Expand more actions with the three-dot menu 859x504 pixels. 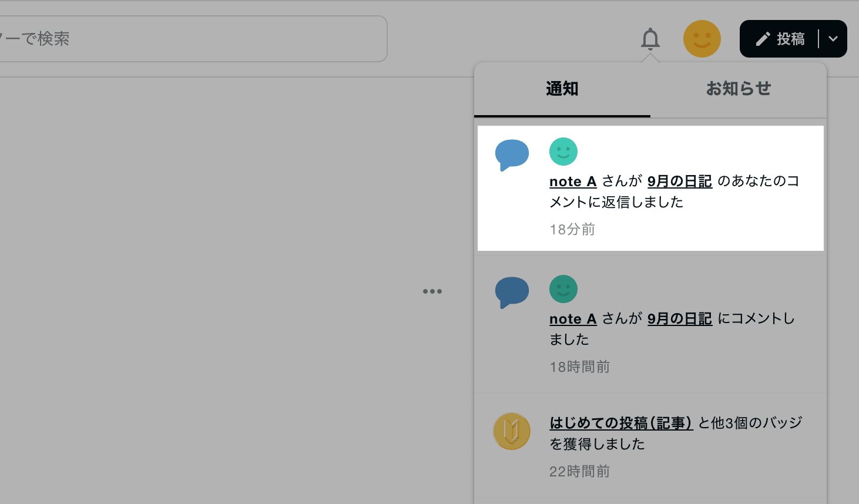point(432,291)
